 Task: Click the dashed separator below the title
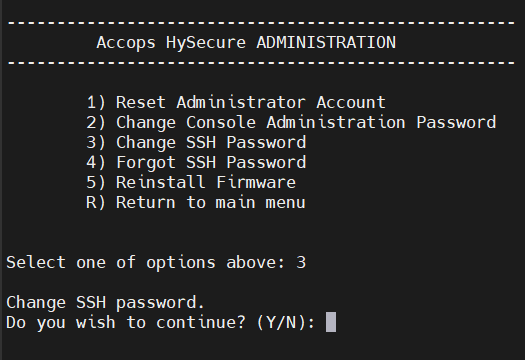(261, 63)
